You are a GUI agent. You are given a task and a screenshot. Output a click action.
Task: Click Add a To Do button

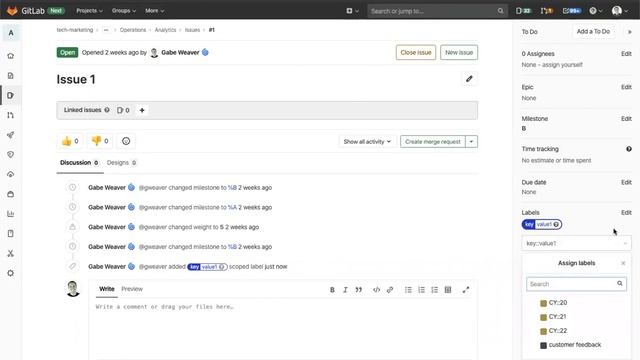pos(593,31)
